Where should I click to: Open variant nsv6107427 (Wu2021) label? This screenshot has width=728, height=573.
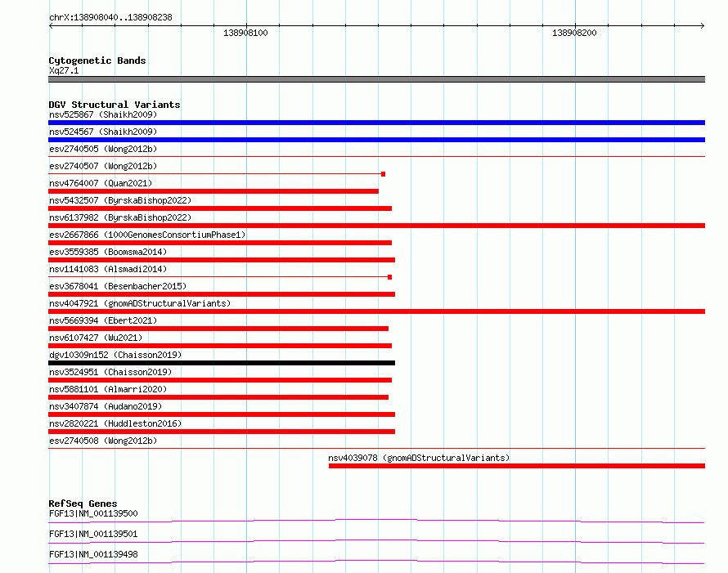96,338
